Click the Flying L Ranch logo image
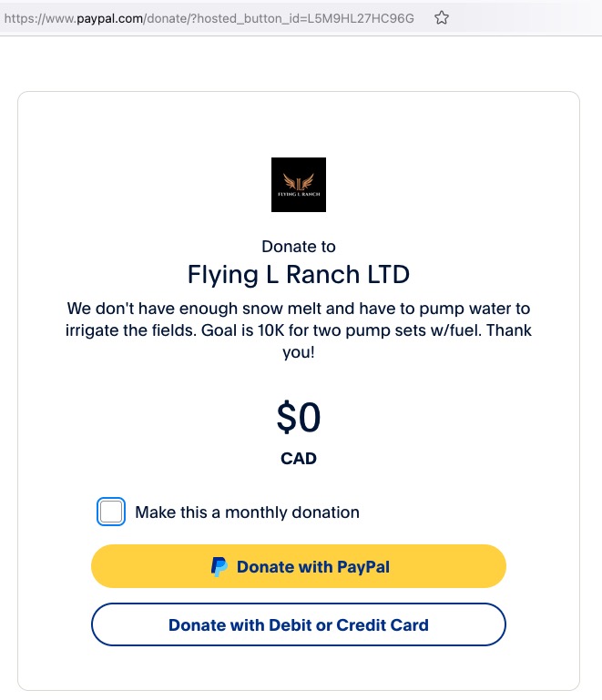 (299, 185)
